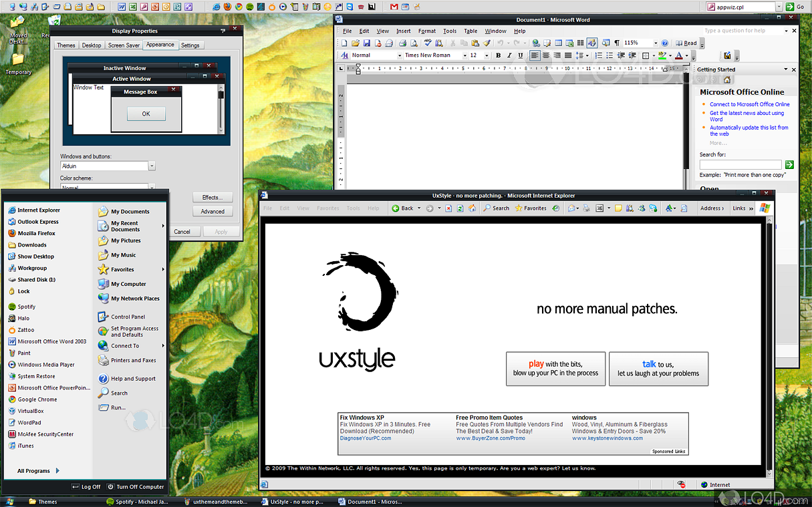Toggle Underline formatting in Word
Viewport: 812px width, 507px height.
click(520, 55)
